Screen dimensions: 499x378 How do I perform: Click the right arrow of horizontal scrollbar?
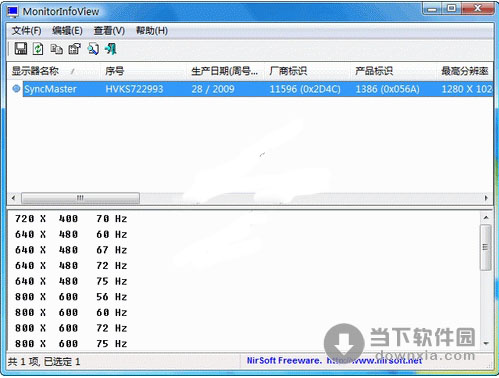click(x=486, y=198)
